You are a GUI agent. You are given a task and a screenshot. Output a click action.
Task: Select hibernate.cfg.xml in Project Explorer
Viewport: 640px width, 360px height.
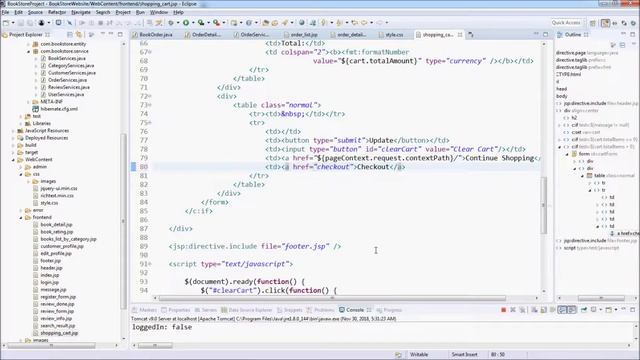pos(59,109)
